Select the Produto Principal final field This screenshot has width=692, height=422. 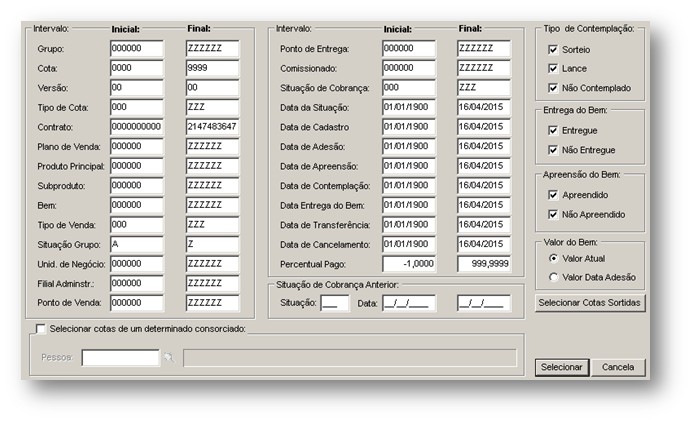(x=213, y=166)
